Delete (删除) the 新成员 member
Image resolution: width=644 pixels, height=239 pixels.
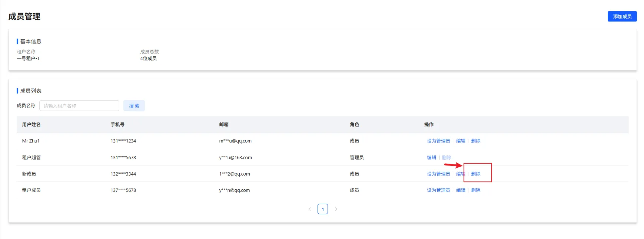(x=476, y=174)
